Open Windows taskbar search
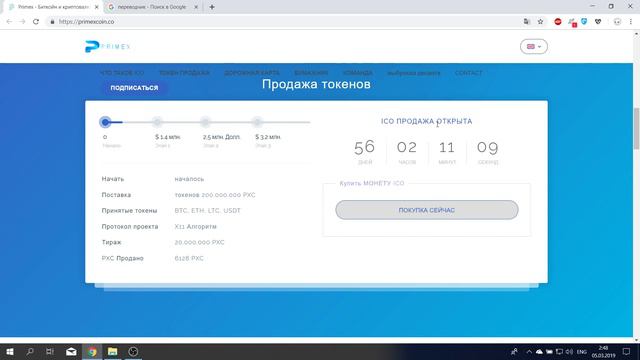The image size is (640, 360). [30, 351]
